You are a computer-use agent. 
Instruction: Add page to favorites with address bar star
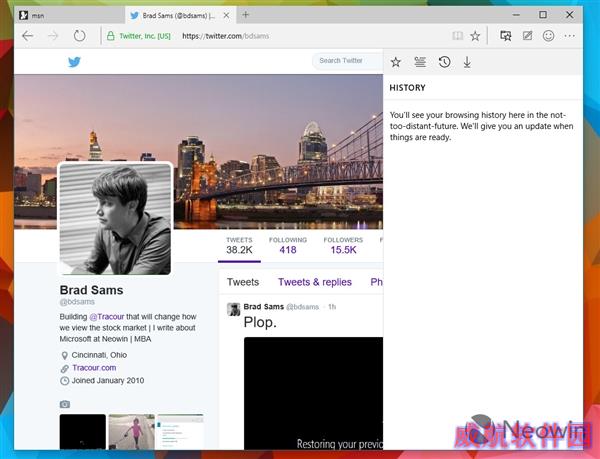[475, 36]
